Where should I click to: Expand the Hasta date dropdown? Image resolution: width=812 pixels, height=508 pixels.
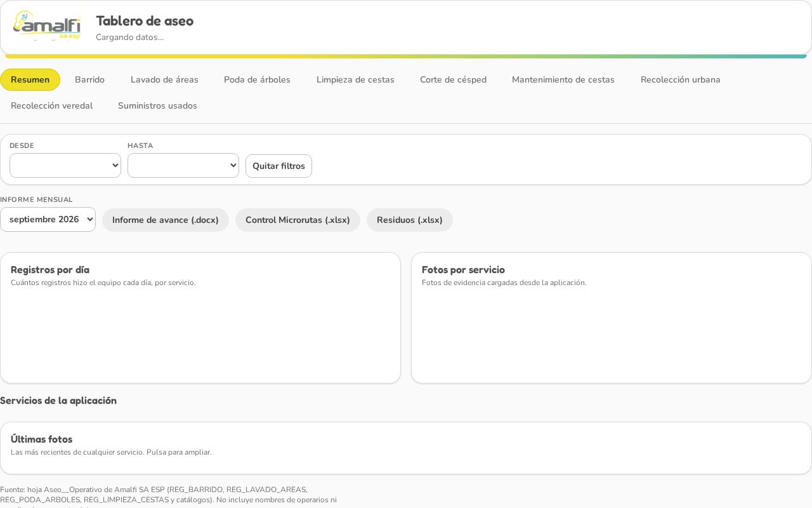(183, 166)
